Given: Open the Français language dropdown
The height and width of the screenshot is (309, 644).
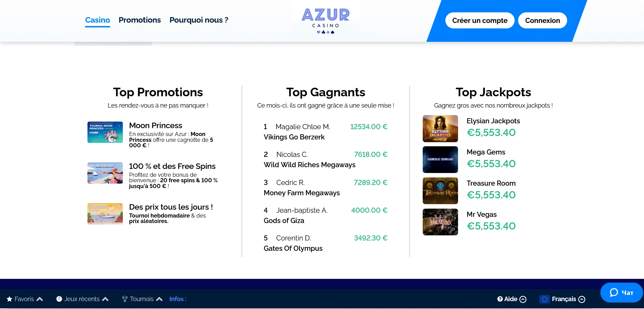Looking at the screenshot, I should [x=568, y=299].
